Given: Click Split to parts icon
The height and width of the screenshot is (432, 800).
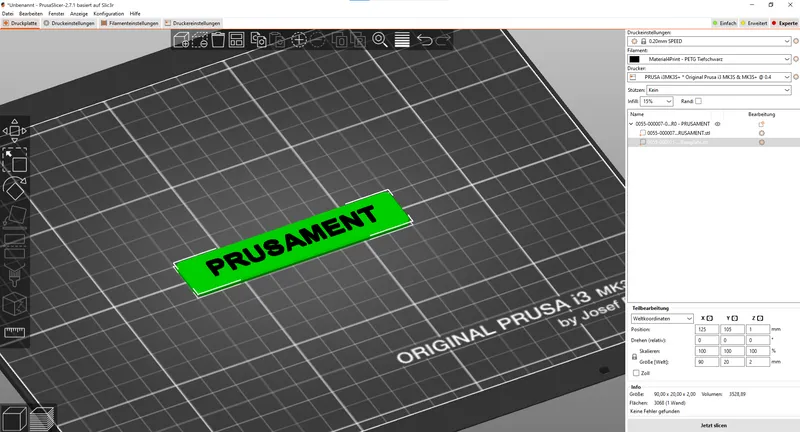Looking at the screenshot, I should 358,40.
